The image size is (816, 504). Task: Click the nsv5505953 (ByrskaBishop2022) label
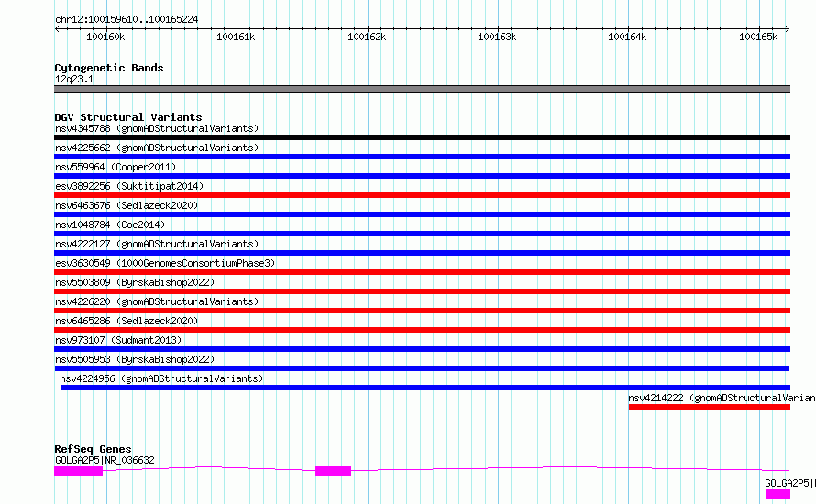click(135, 359)
